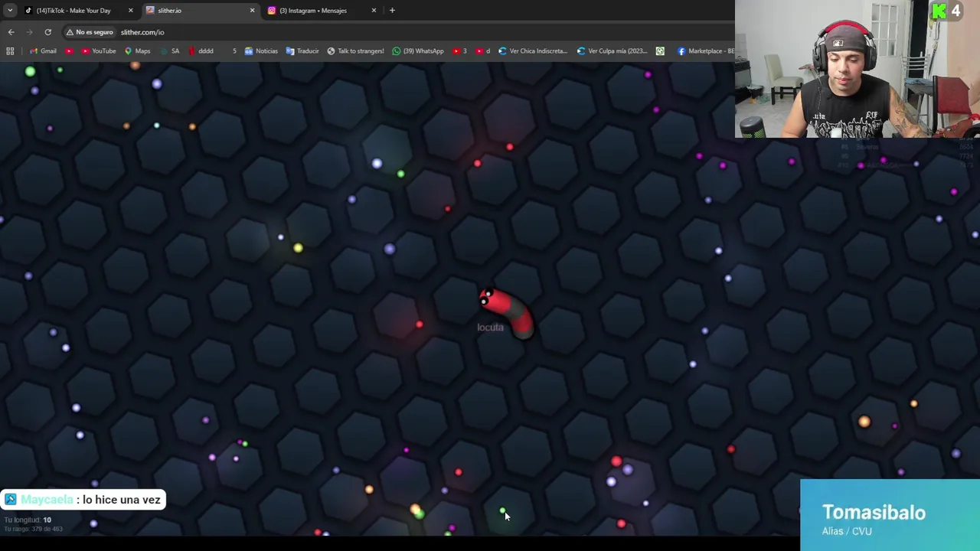The height and width of the screenshot is (551, 980).
Task: Open the SA bookmark
Action: pos(169,51)
